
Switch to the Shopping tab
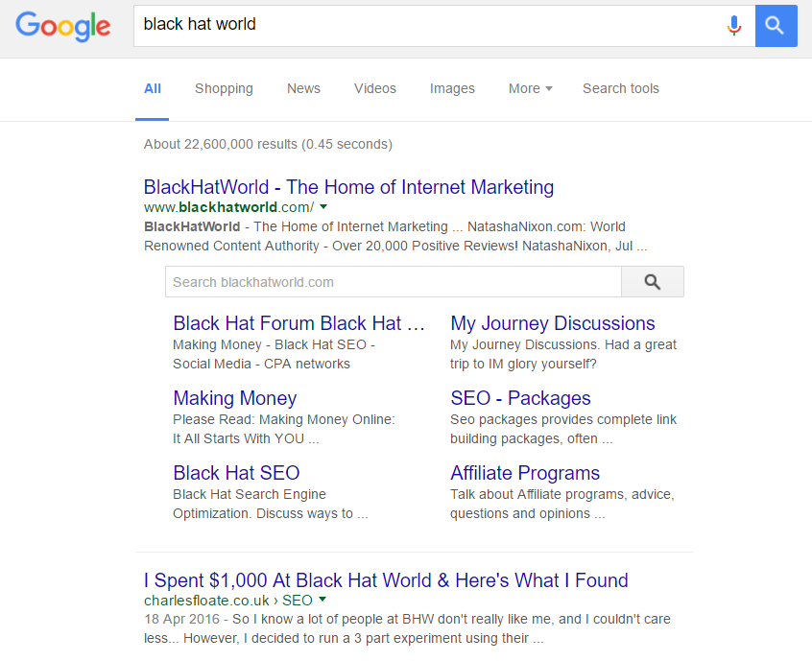[224, 88]
